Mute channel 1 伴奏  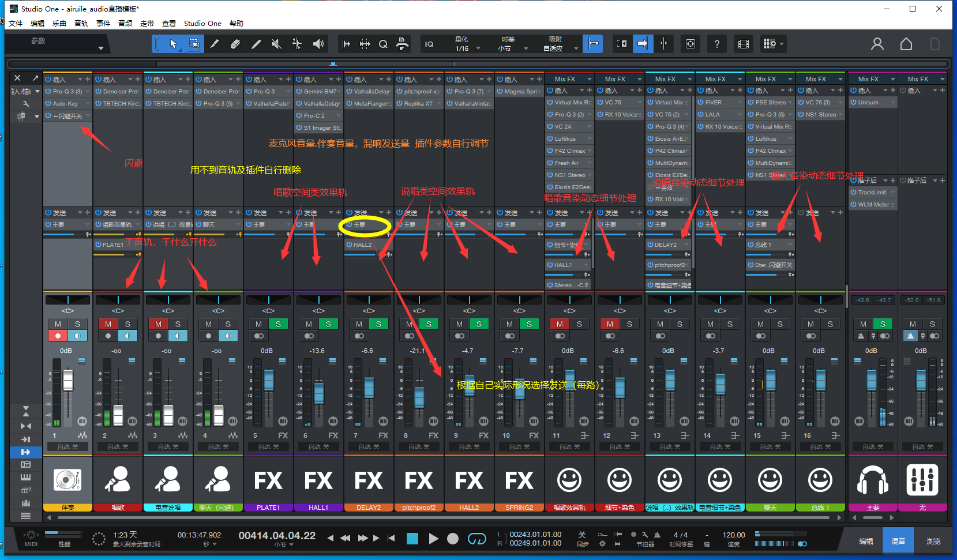pos(58,324)
